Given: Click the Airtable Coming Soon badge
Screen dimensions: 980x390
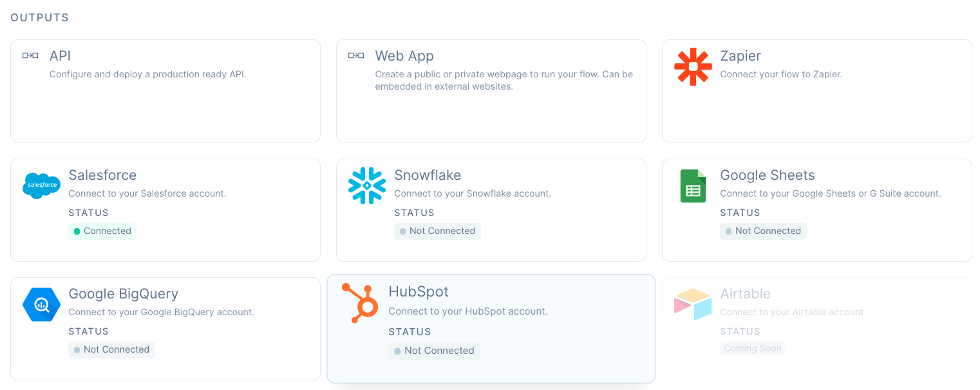Looking at the screenshot, I should (752, 348).
